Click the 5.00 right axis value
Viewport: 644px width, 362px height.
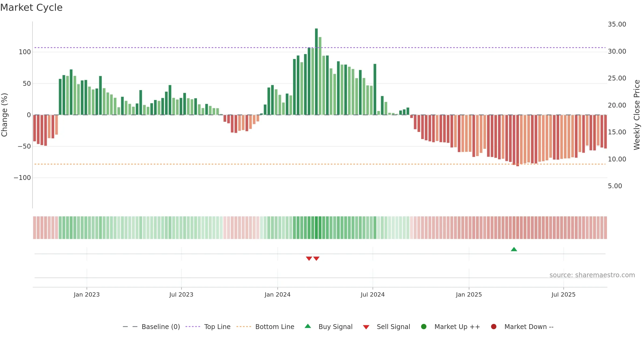coord(615,186)
